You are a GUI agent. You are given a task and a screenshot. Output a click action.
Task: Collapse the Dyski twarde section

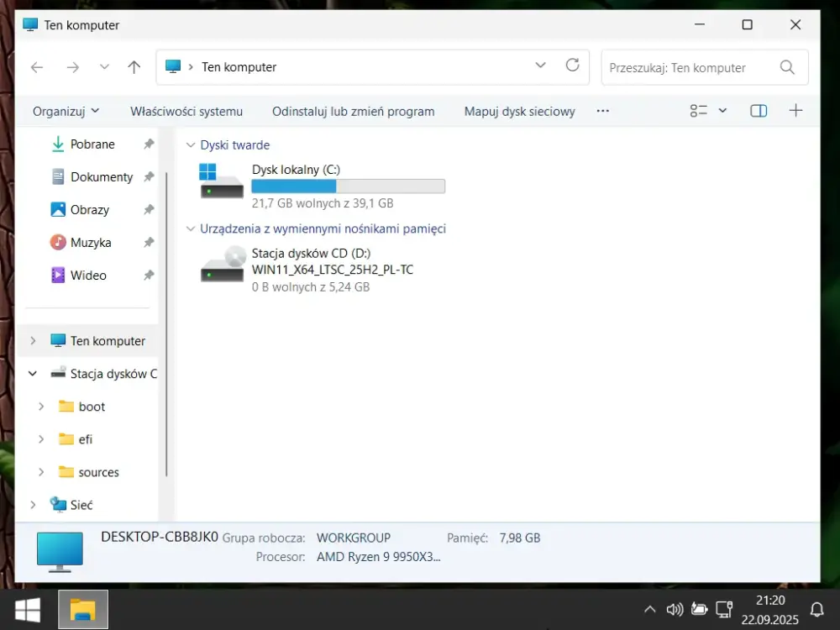190,144
